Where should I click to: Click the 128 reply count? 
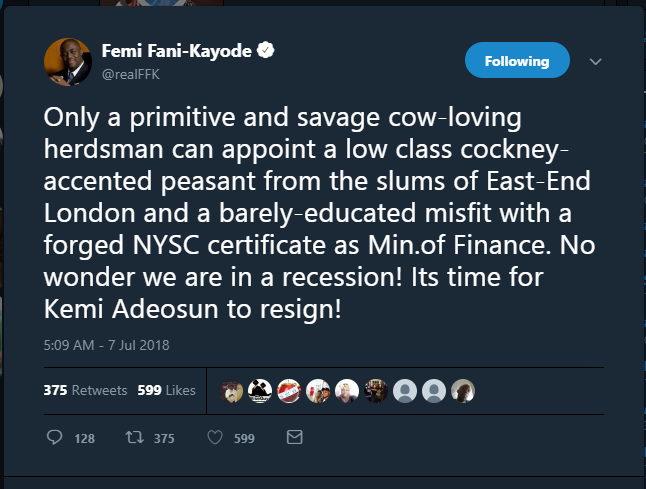(x=85, y=438)
